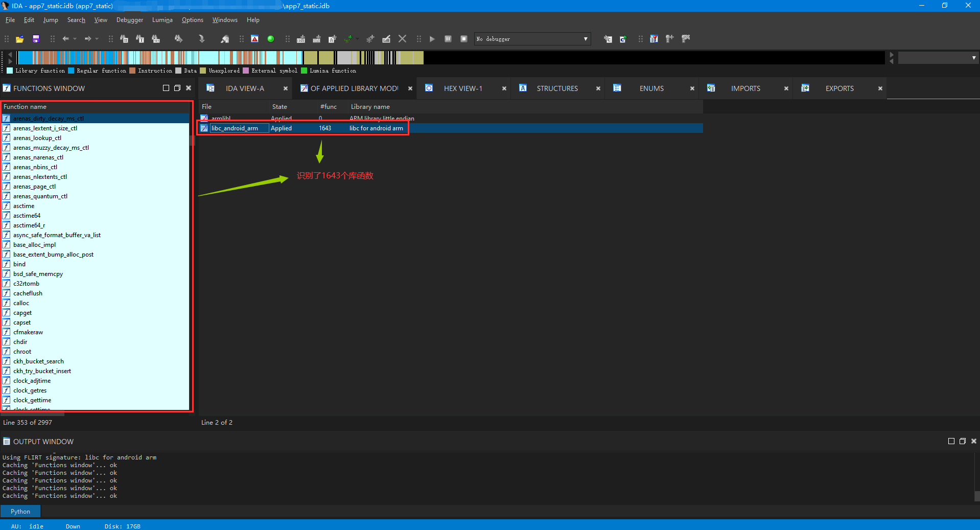Open the add DATA icon
The image size is (980, 530).
click(x=317, y=39)
